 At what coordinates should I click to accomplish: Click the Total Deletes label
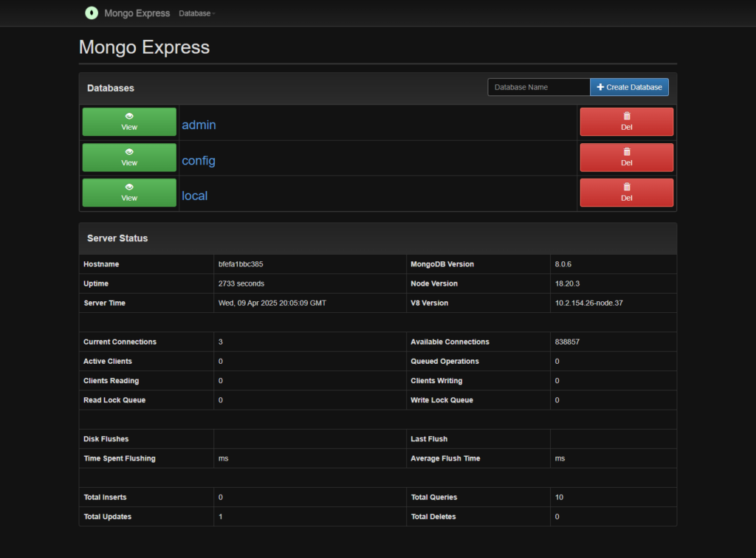click(x=433, y=517)
